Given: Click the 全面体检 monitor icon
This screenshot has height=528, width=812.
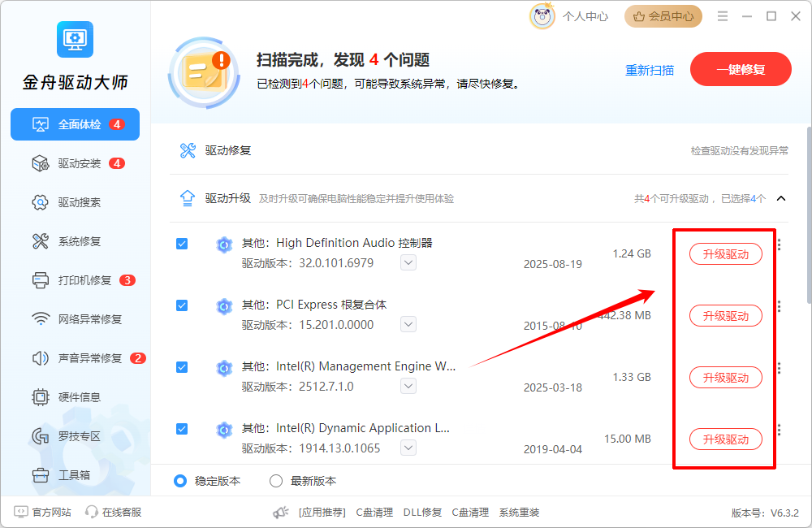Looking at the screenshot, I should (x=41, y=124).
